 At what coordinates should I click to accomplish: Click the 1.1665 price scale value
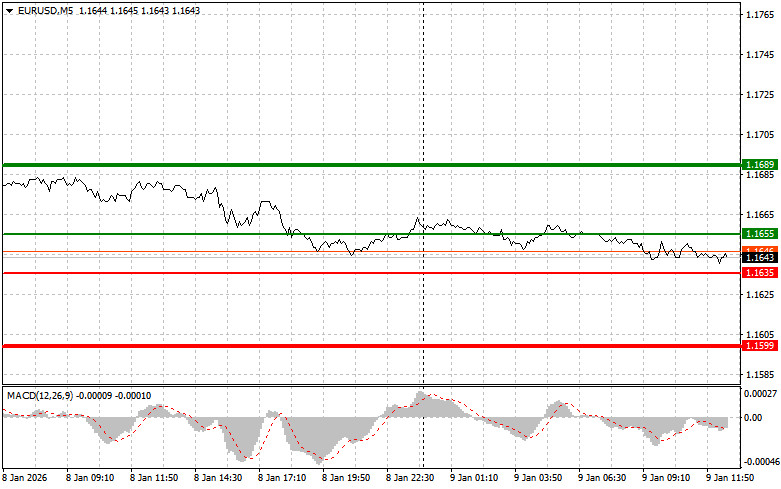coord(760,215)
